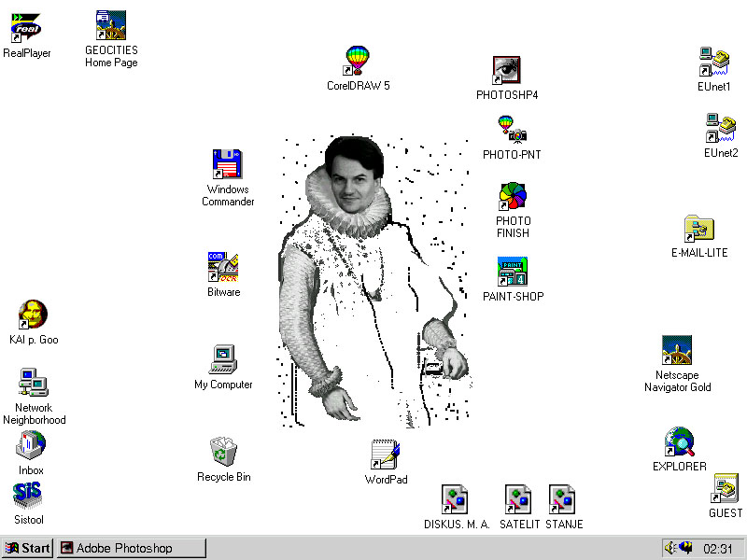The width and height of the screenshot is (747, 560).
Task: Click the PHOTO FINISH icon
Action: coord(513,198)
